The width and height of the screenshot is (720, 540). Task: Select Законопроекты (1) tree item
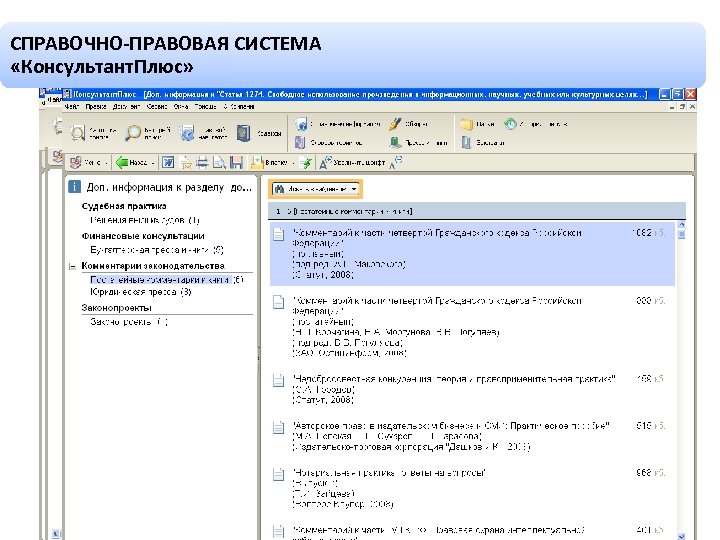point(129,322)
